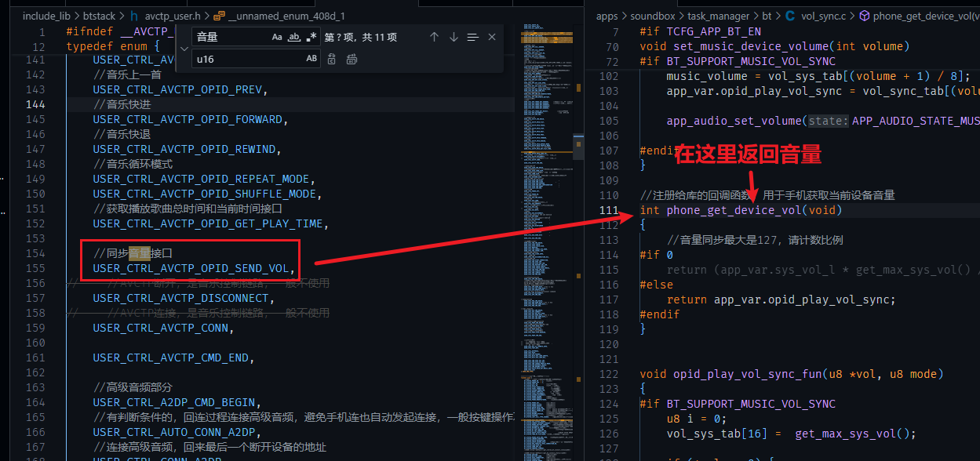Close the find and replace widget
The image size is (980, 461).
[x=492, y=37]
